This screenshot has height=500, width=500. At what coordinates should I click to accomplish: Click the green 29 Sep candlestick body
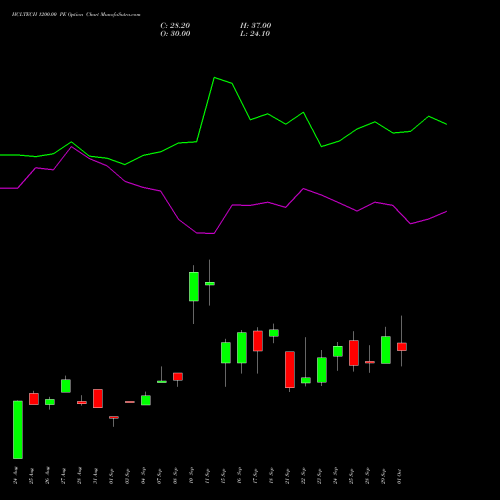(x=386, y=350)
